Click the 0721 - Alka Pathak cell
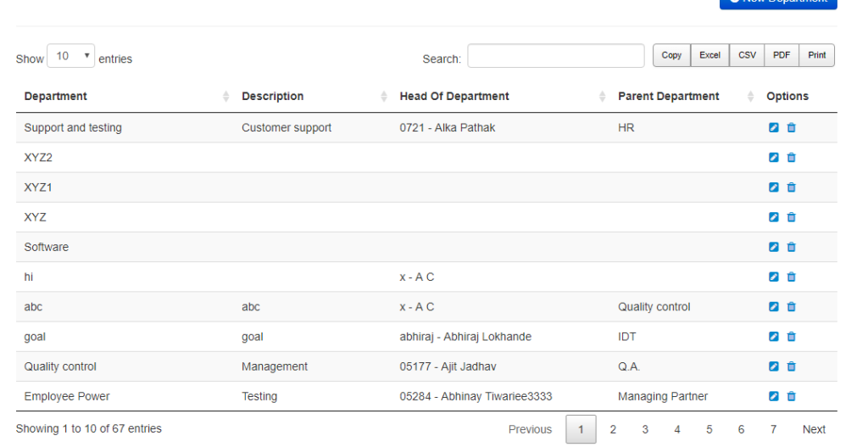 click(x=448, y=127)
